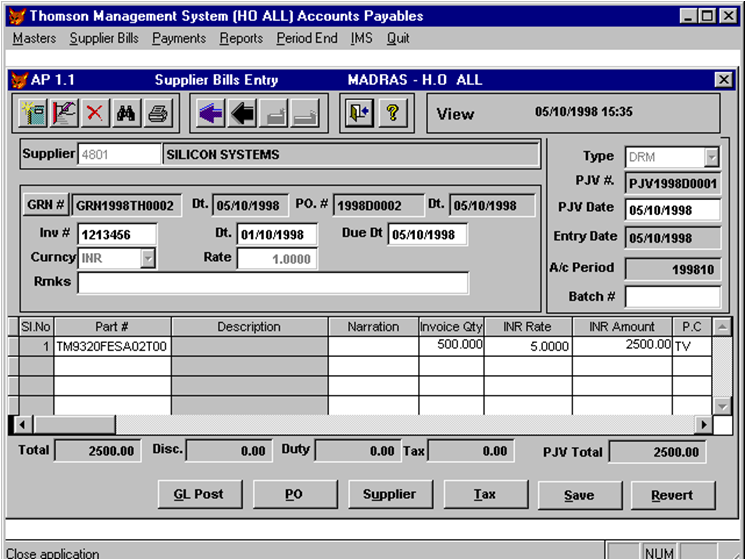This screenshot has height=560, width=746.
Task: Click the PJV Total field 2500.00
Action: coord(658,452)
